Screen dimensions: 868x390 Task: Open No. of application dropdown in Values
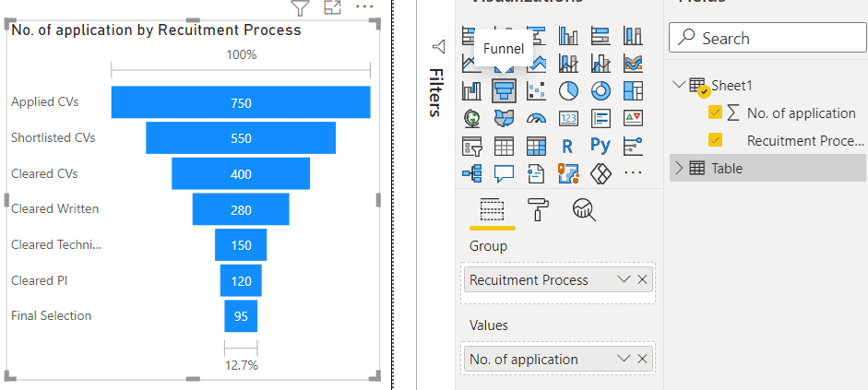pos(624,359)
